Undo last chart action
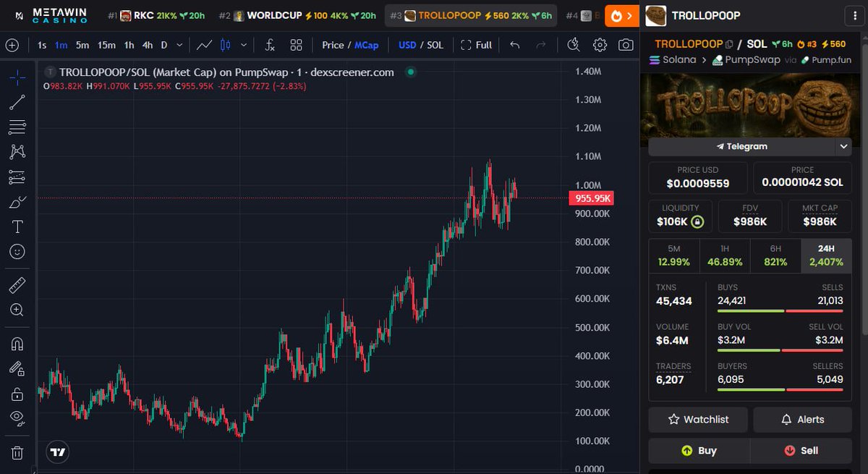Viewport: 868px width, 474px height. pos(515,45)
